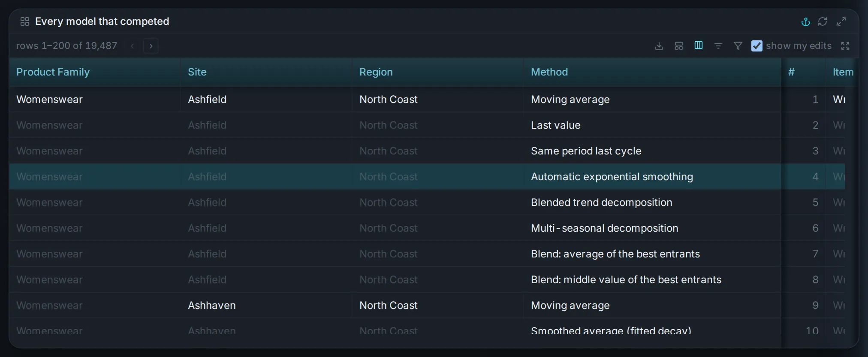
Task: Click the Method column header
Action: pyautogui.click(x=652, y=72)
